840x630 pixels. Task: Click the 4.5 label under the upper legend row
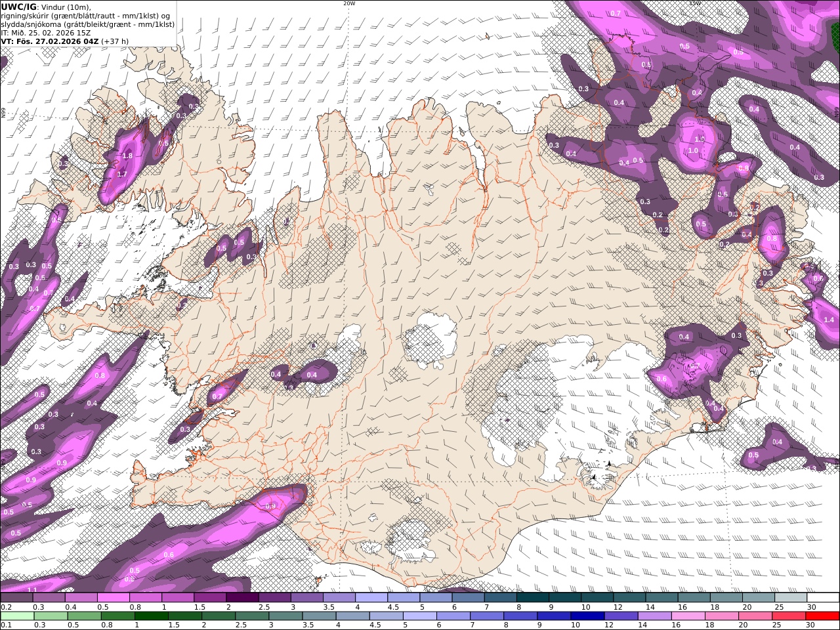[x=393, y=607]
